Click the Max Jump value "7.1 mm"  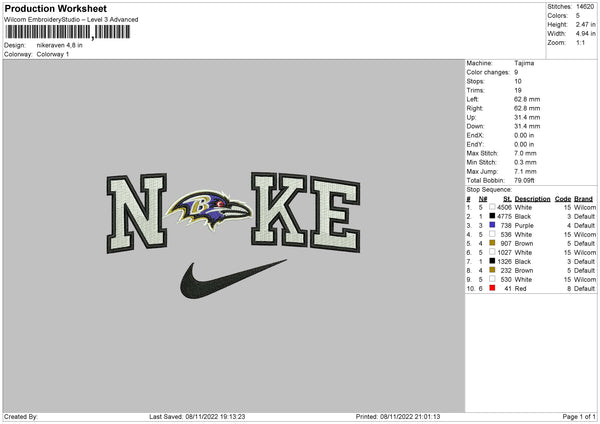tap(525, 171)
